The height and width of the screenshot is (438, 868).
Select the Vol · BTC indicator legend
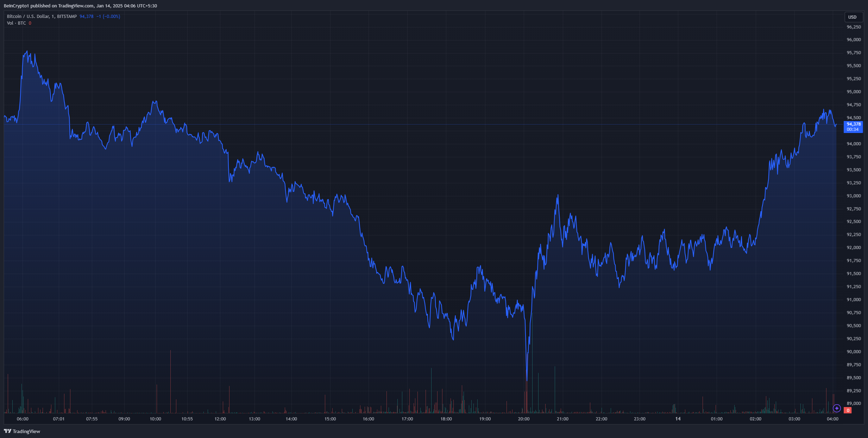pos(16,23)
